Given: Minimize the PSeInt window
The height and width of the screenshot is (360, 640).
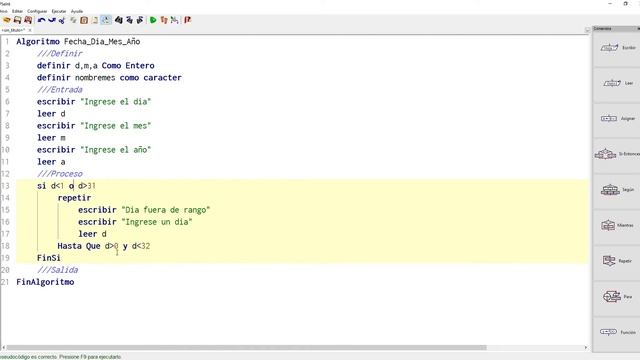Looking at the screenshot, I should 610,4.
